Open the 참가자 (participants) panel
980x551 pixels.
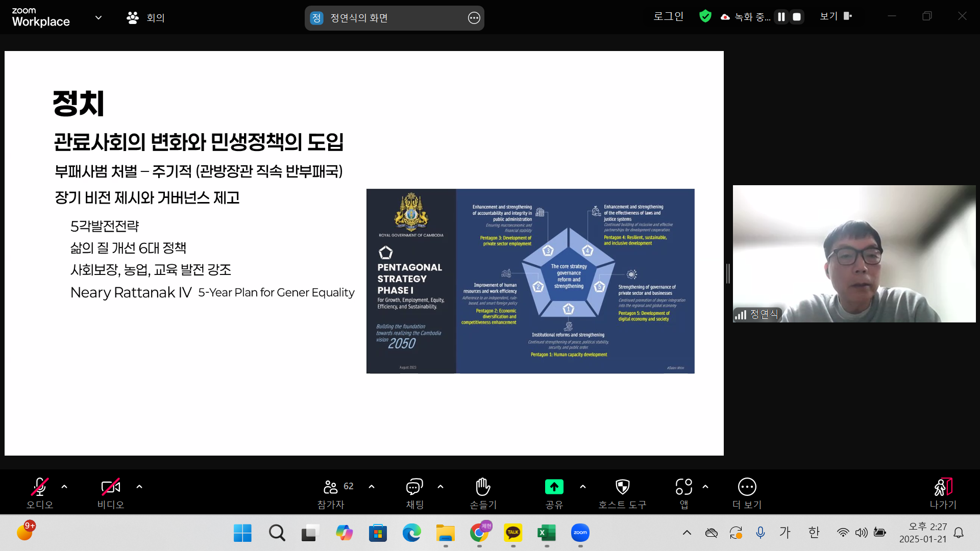(330, 491)
